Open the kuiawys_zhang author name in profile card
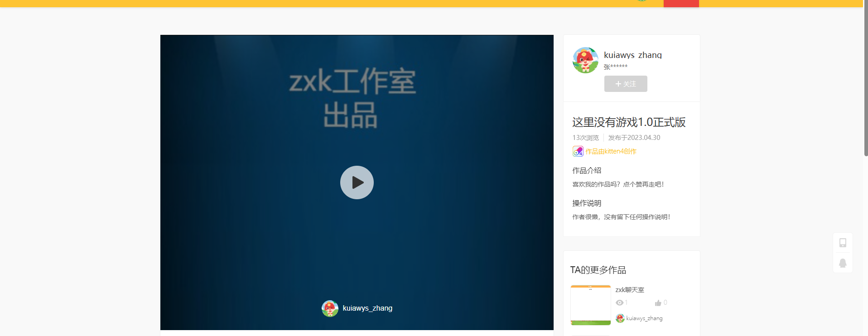This screenshot has width=868, height=336. 633,55
